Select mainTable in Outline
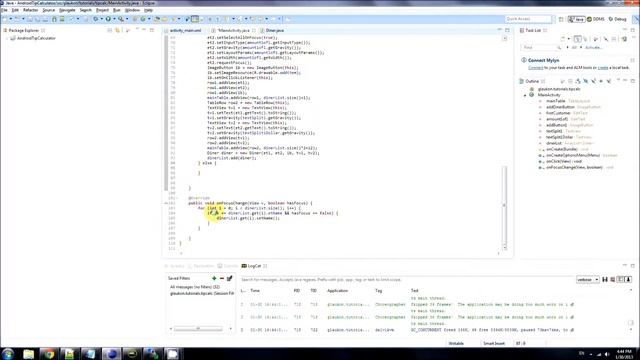Screen dimensions: 640x360 (556, 101)
